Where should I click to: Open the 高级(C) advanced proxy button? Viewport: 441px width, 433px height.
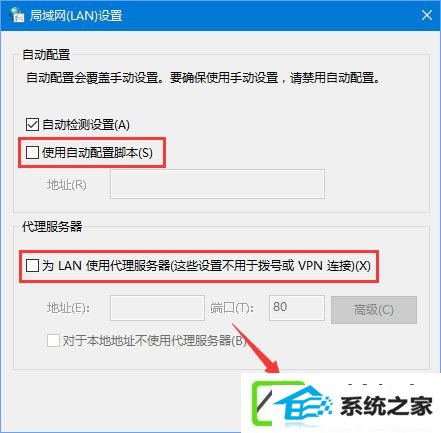(x=374, y=310)
